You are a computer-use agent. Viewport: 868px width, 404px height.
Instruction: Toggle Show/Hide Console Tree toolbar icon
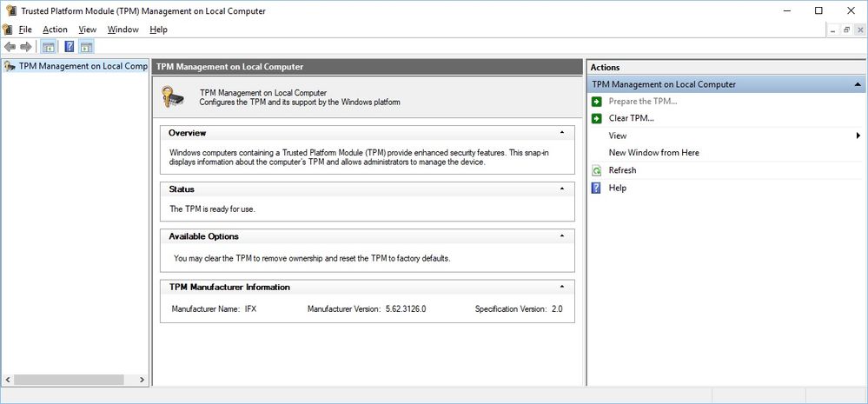click(48, 47)
